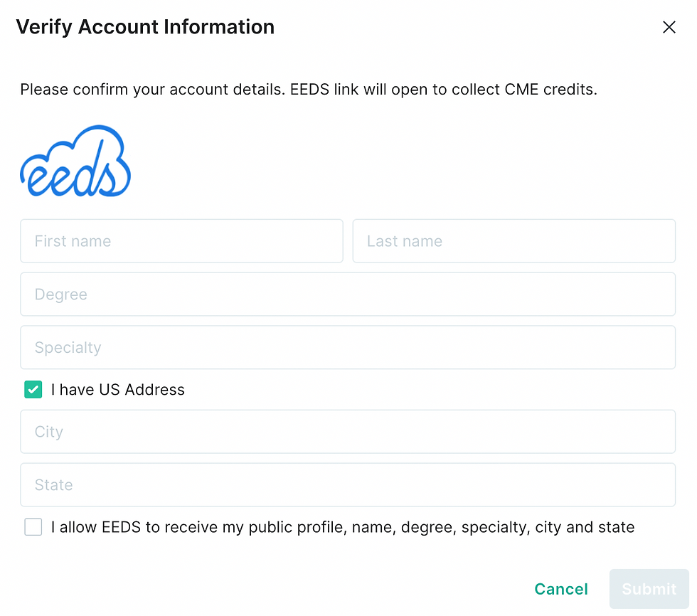The height and width of the screenshot is (616, 697).
Task: Select the City input field
Action: pos(348,432)
